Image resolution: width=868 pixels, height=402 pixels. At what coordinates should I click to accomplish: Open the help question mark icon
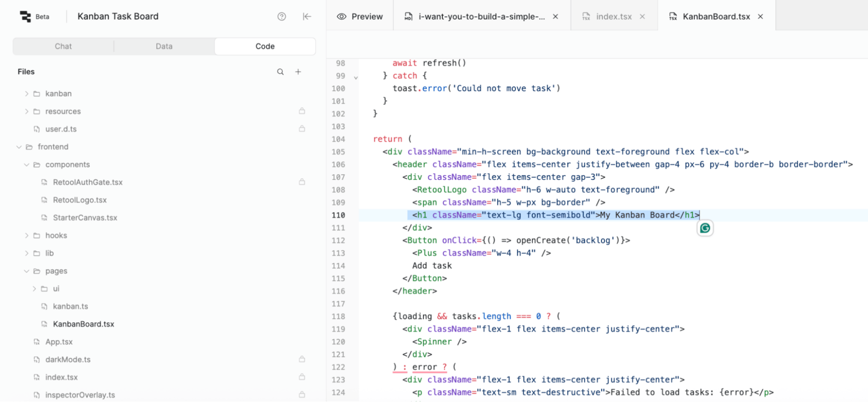[x=282, y=16]
